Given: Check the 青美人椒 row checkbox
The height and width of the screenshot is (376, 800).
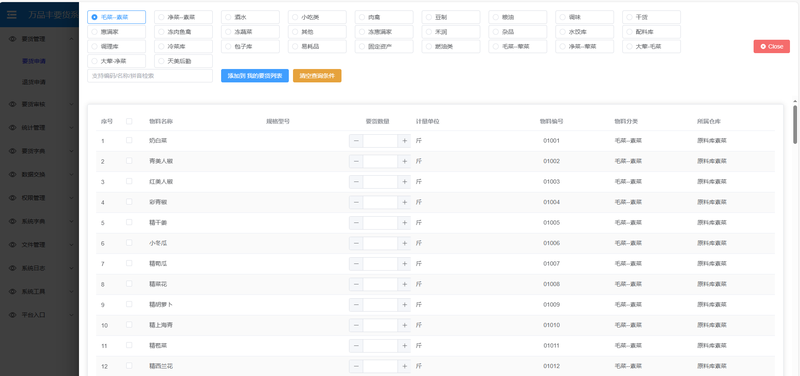Looking at the screenshot, I should (129, 161).
